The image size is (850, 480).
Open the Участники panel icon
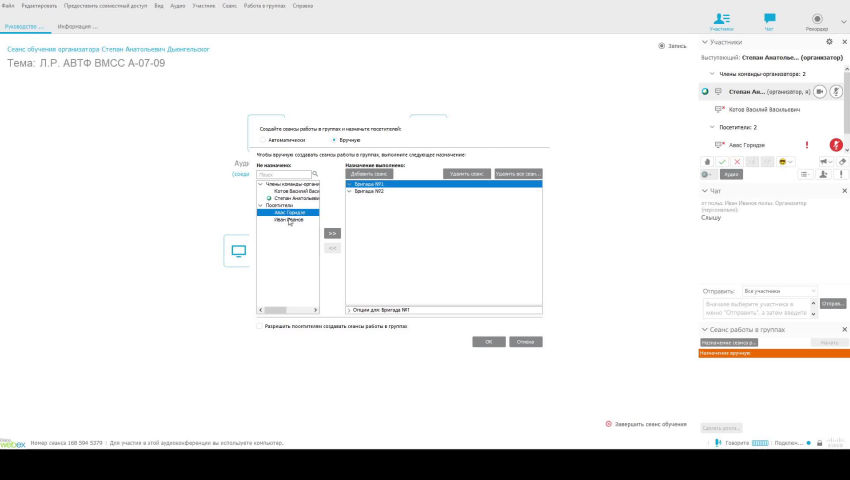722,18
